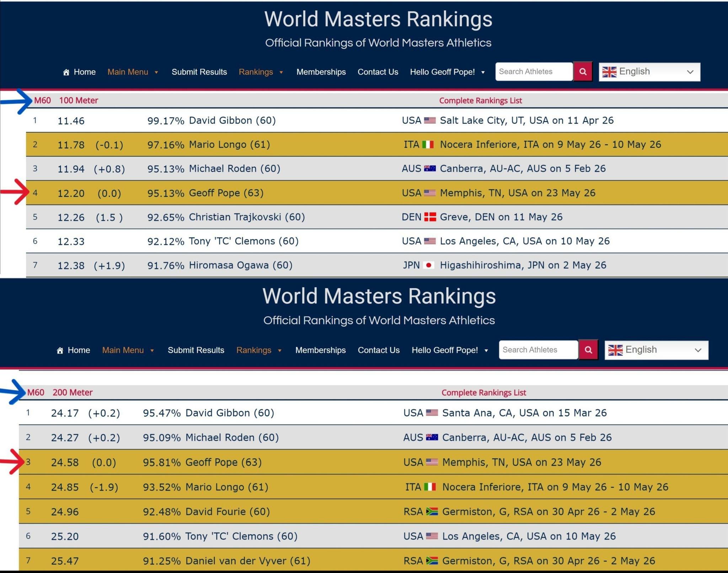Click the UK flag icon in the top language selector
The width and height of the screenshot is (728, 573).
pyautogui.click(x=609, y=72)
